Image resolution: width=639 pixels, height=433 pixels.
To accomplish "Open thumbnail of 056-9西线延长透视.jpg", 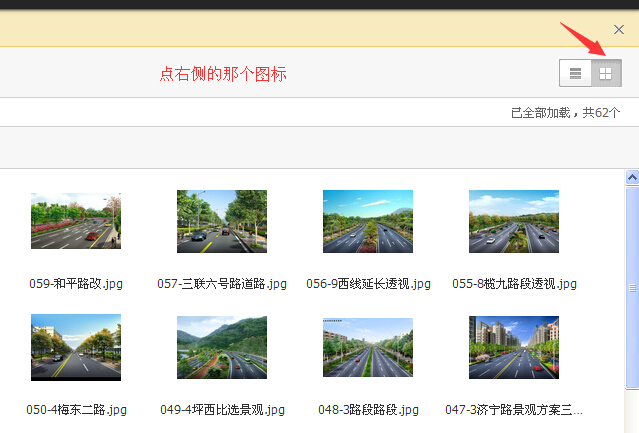I will (x=368, y=221).
